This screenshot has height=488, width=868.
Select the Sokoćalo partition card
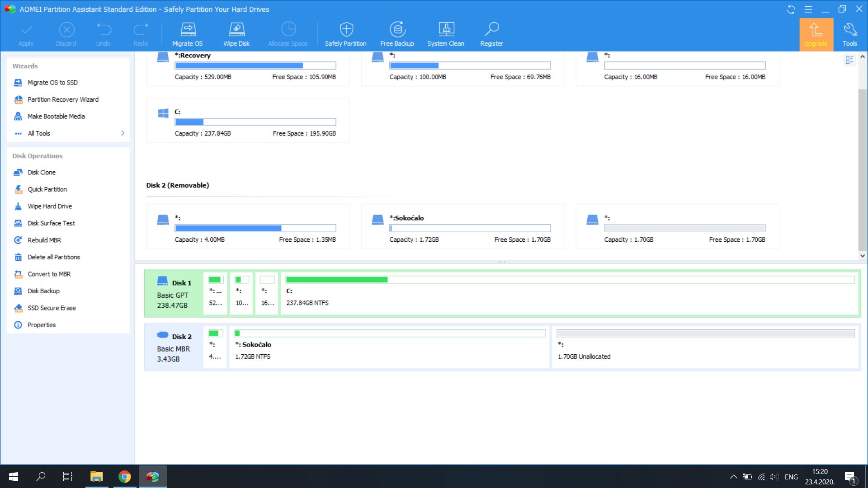tap(462, 226)
